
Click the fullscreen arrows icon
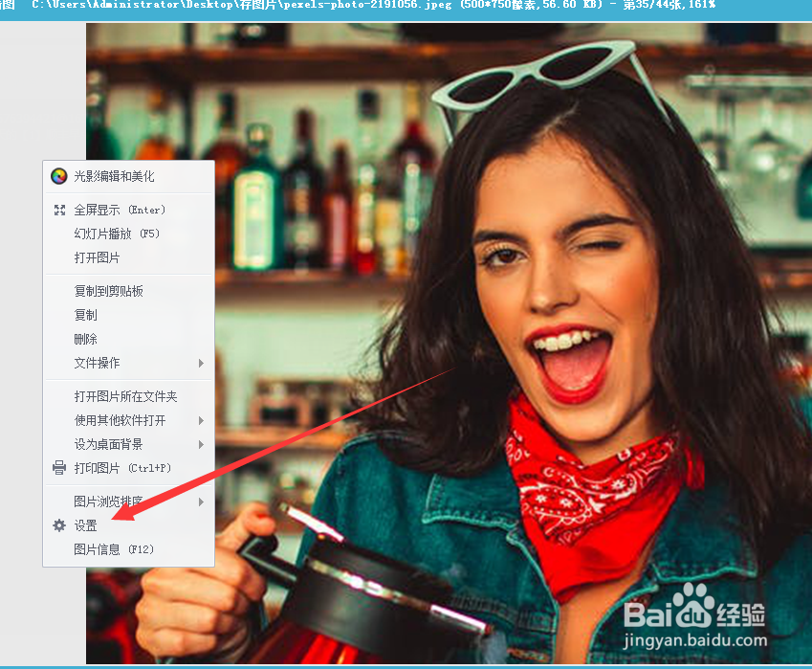[59, 210]
